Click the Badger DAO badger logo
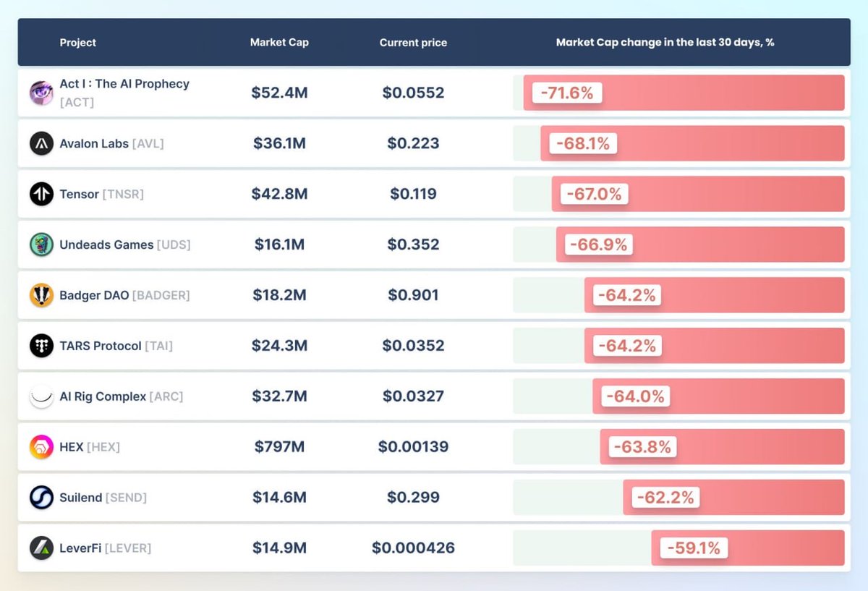Viewport: 868px width, 591px height. pyautogui.click(x=41, y=295)
